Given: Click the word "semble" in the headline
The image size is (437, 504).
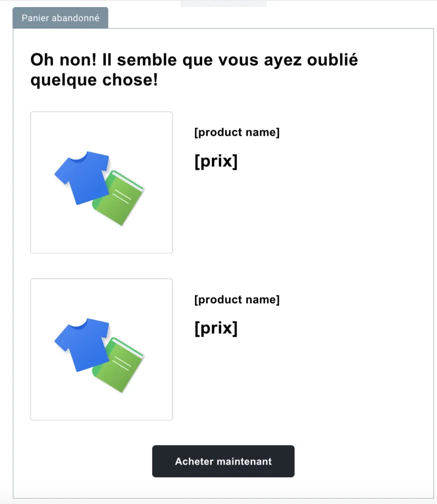Looking at the screenshot, I should pos(147,60).
